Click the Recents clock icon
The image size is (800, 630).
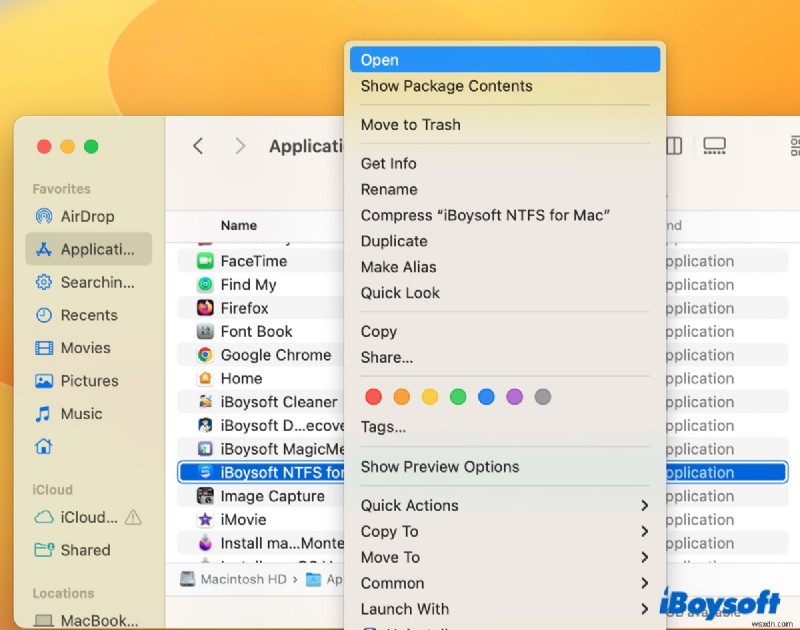tap(44, 315)
